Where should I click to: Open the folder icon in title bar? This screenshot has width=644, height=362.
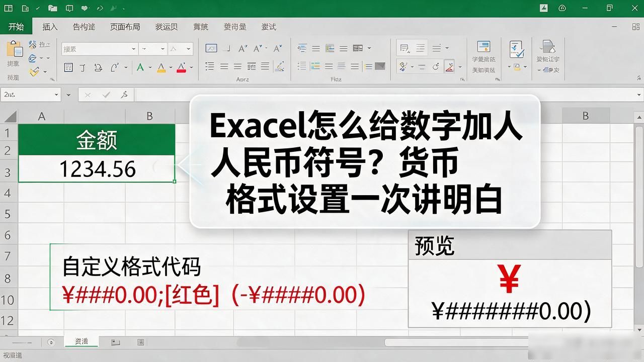pos(53,8)
